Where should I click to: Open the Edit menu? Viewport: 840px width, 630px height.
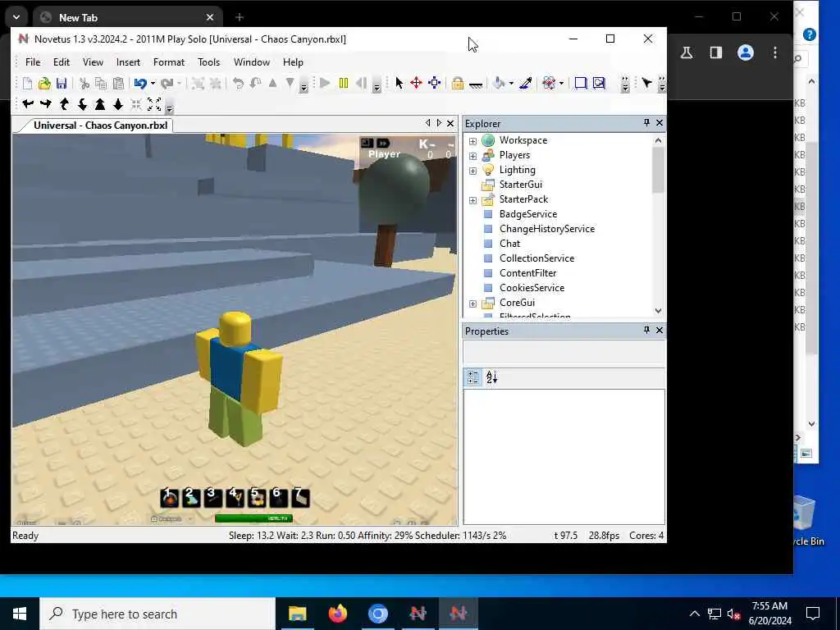[x=61, y=62]
